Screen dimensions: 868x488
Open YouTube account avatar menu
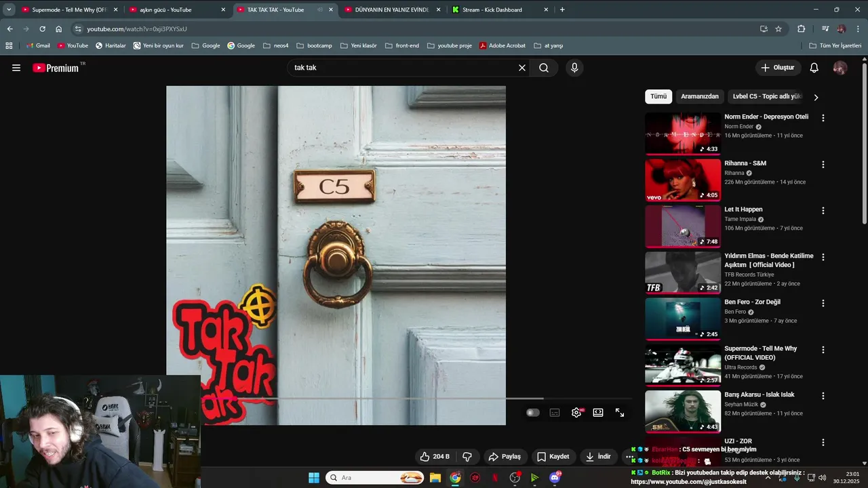tap(840, 68)
